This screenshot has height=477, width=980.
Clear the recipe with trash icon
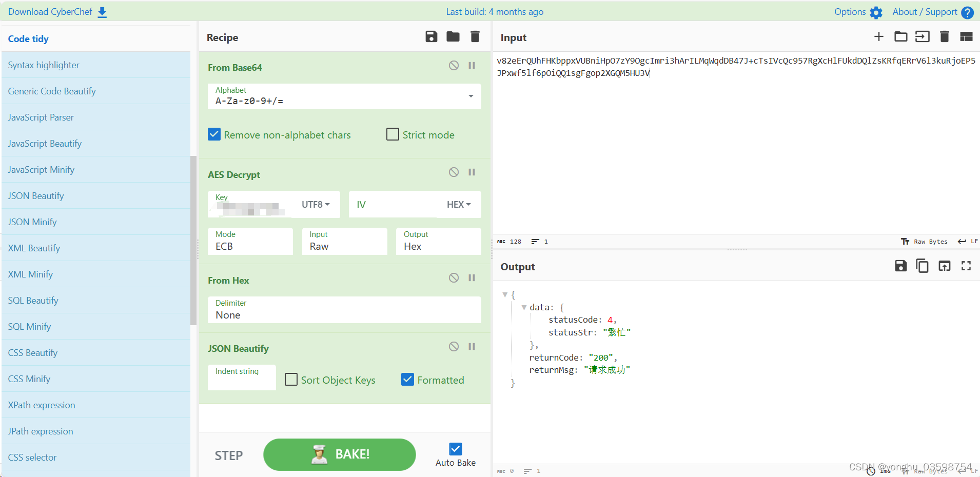click(475, 36)
